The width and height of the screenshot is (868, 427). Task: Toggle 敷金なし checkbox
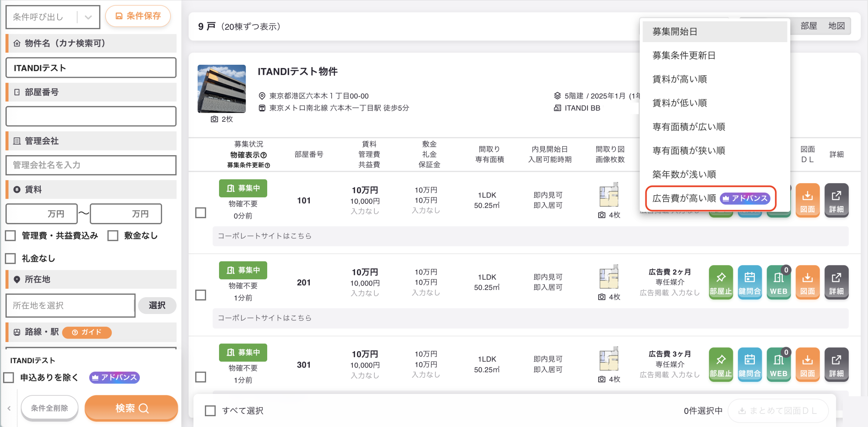113,235
